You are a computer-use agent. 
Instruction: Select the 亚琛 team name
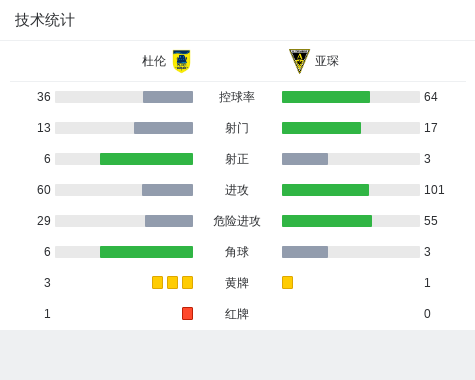[x=327, y=61]
